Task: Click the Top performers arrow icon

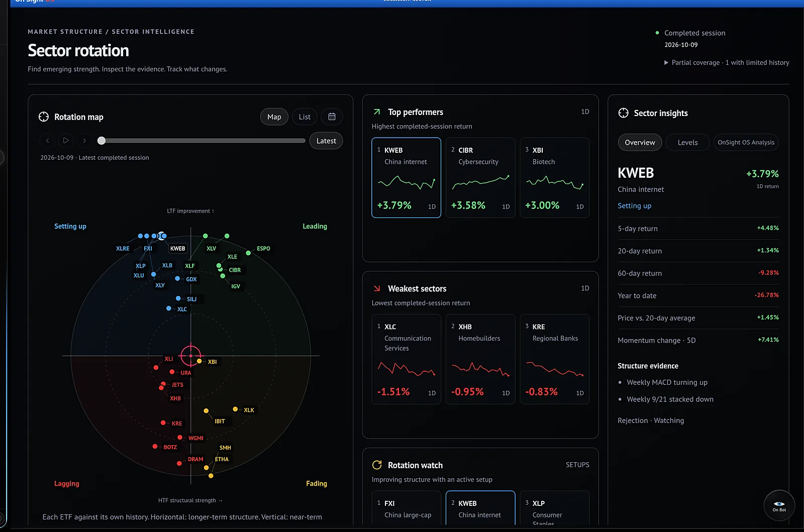Action: tap(377, 112)
